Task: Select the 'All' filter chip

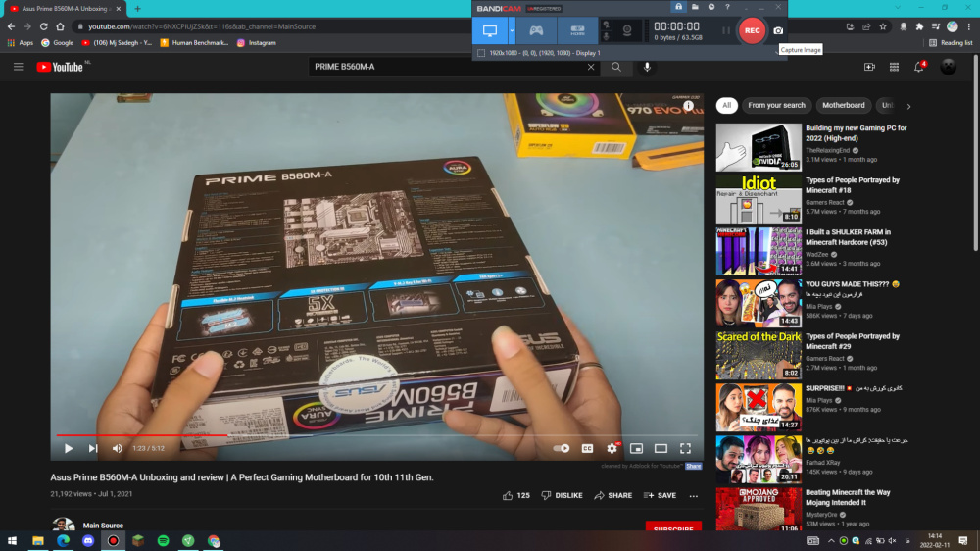Action: 727,105
